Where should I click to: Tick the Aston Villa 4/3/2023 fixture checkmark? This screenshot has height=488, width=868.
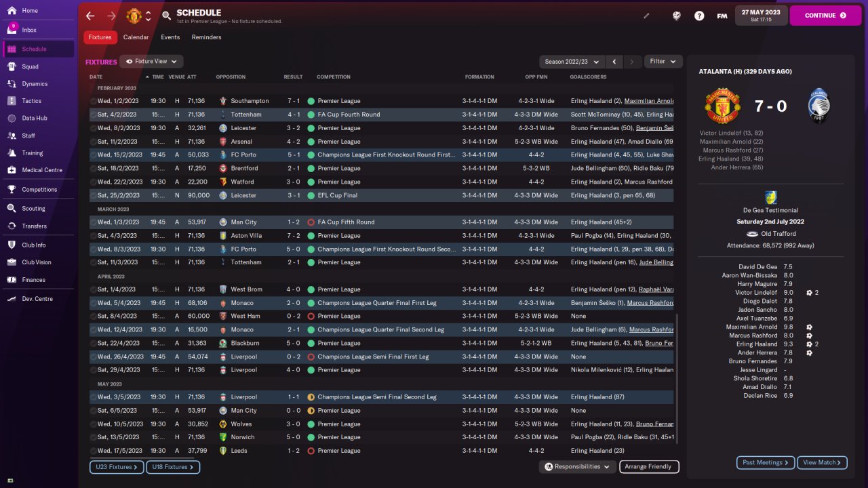point(94,236)
